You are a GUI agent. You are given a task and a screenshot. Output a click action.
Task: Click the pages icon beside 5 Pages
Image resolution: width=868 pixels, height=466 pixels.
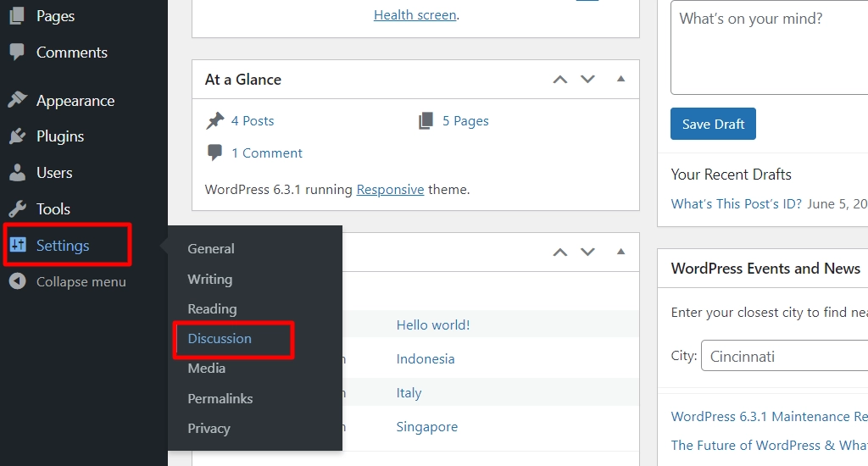pos(426,120)
